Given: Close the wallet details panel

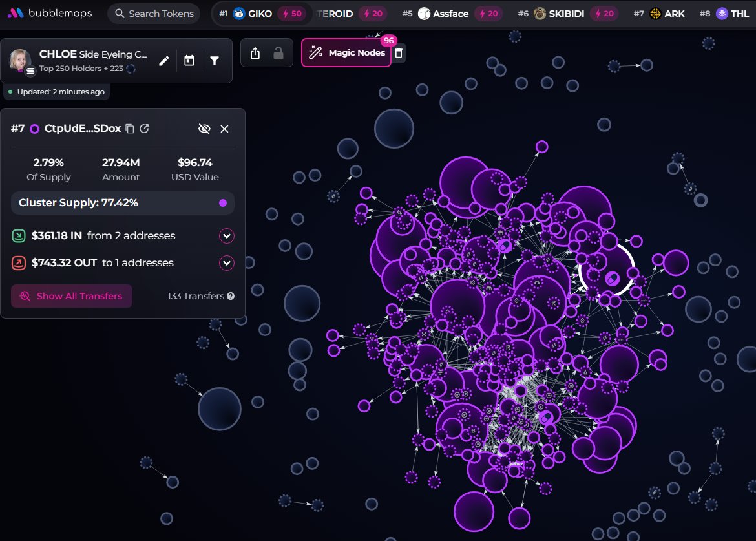Looking at the screenshot, I should pos(224,129).
